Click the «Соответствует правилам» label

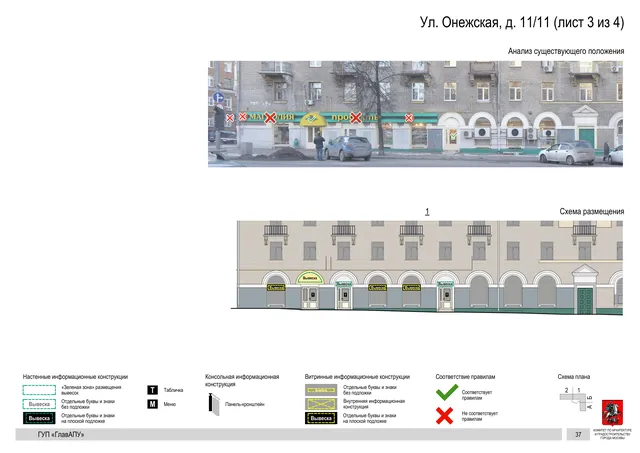tap(477, 395)
